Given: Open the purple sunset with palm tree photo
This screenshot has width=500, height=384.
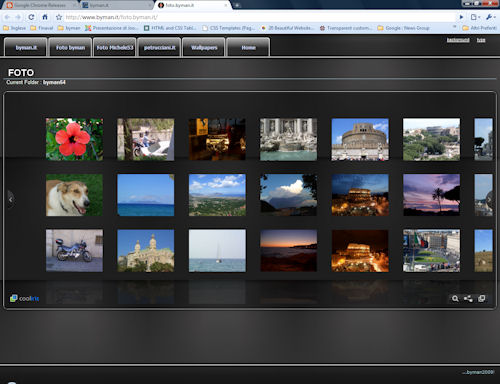Looking at the screenshot, I should coord(431,195).
